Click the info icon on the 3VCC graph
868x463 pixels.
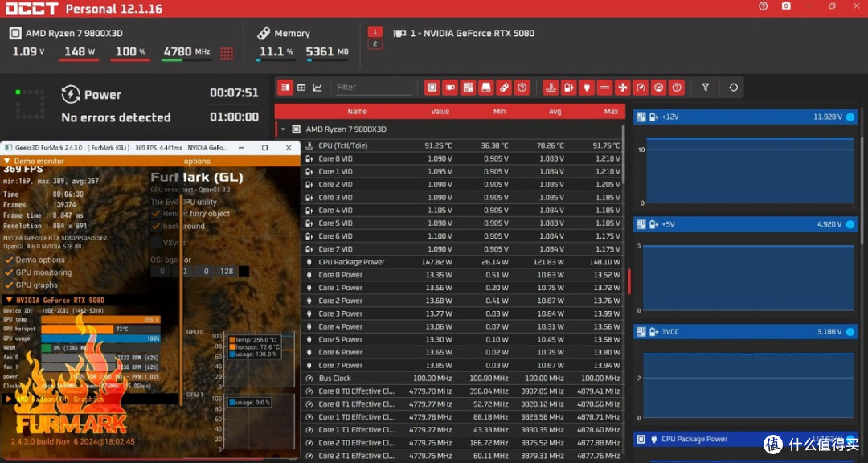[850, 332]
